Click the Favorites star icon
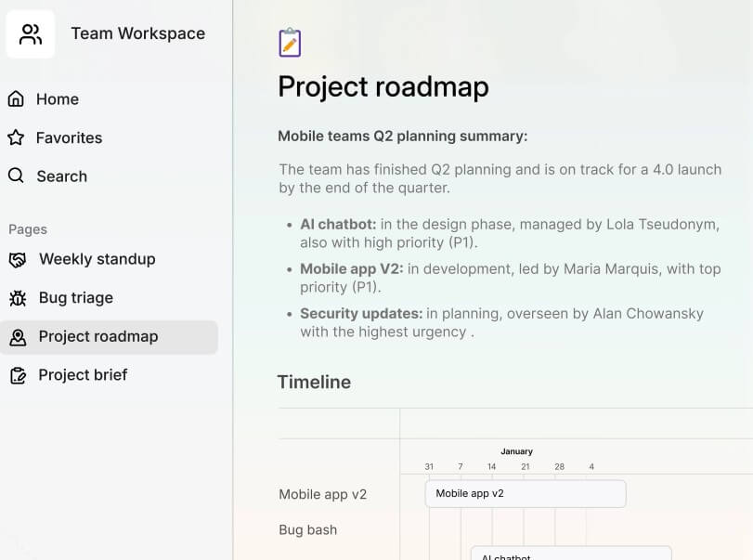The width and height of the screenshot is (753, 560). coord(16,137)
